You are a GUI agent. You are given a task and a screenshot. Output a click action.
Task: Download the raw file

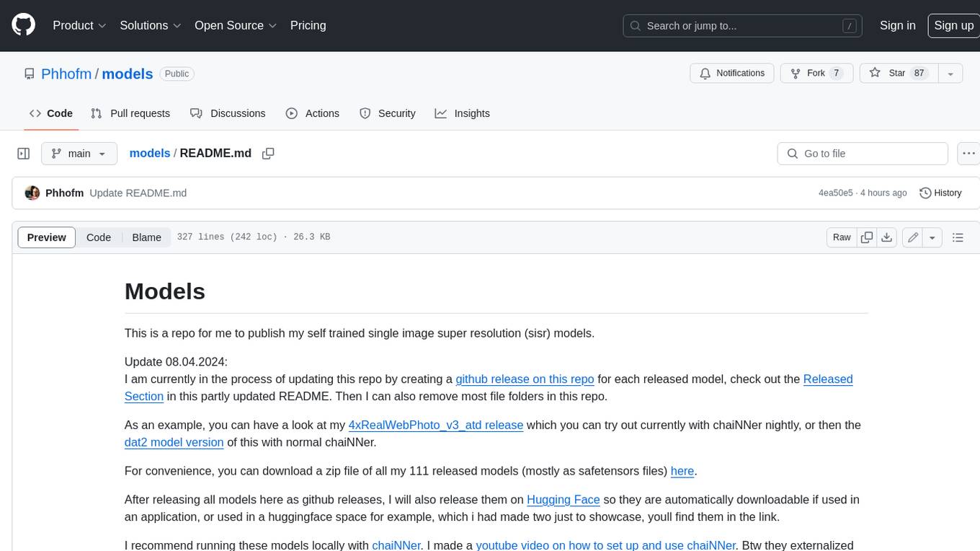click(x=887, y=237)
